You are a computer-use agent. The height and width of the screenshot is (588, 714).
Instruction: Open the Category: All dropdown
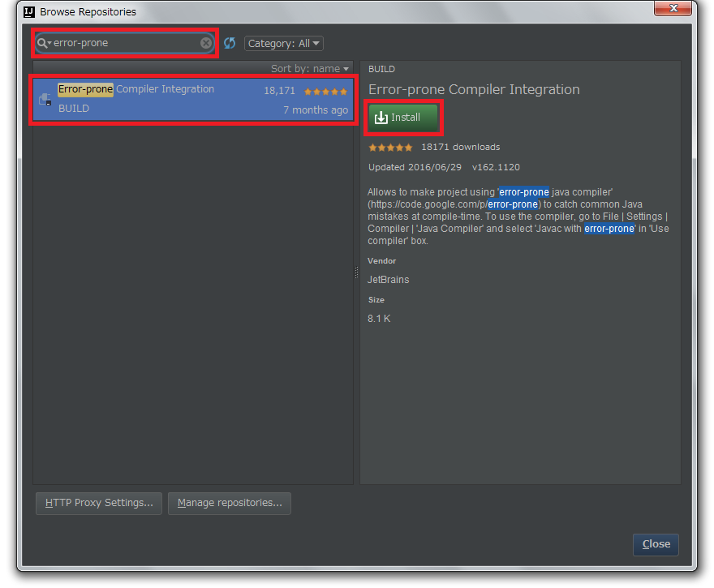click(x=284, y=43)
